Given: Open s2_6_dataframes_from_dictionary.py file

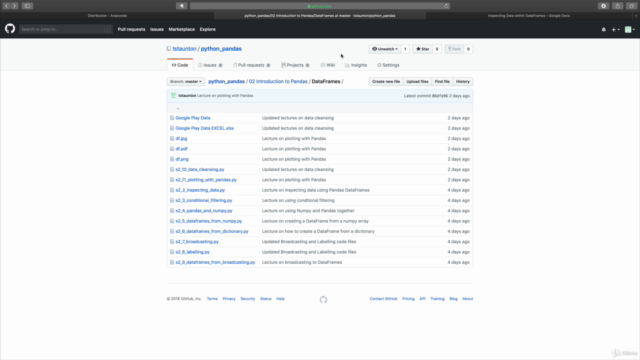Looking at the screenshot, I should pyautogui.click(x=212, y=231).
